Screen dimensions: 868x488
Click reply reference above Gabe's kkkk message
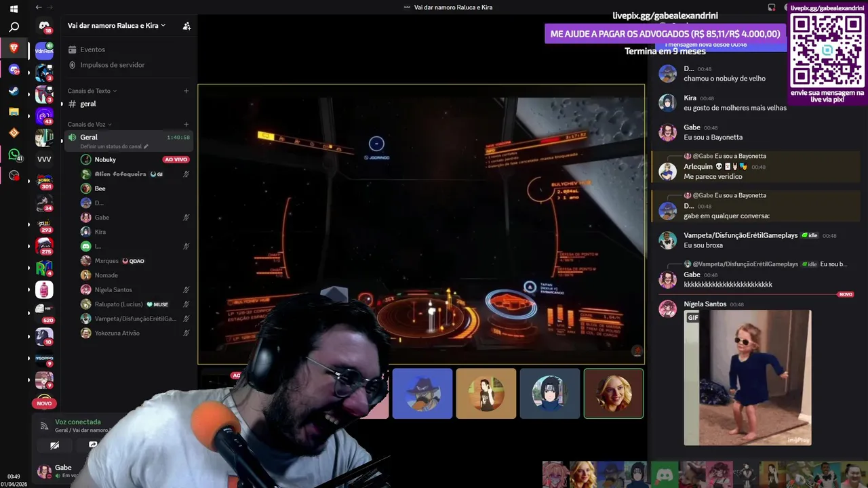pyautogui.click(x=765, y=264)
